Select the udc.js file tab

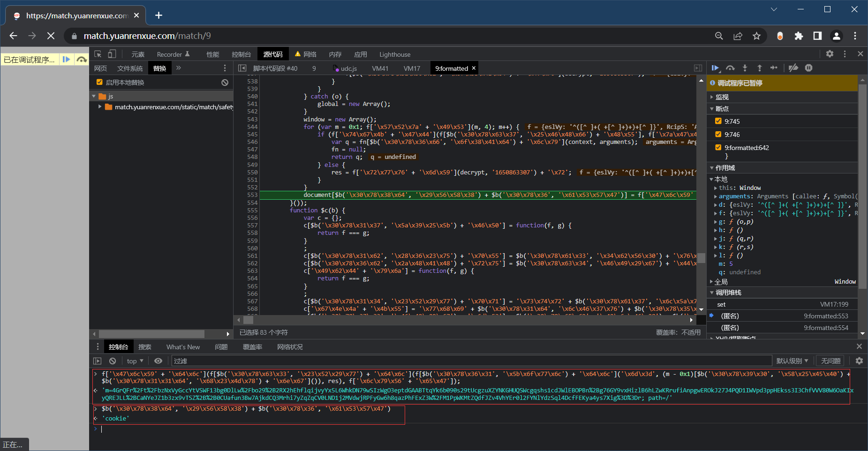coord(345,68)
